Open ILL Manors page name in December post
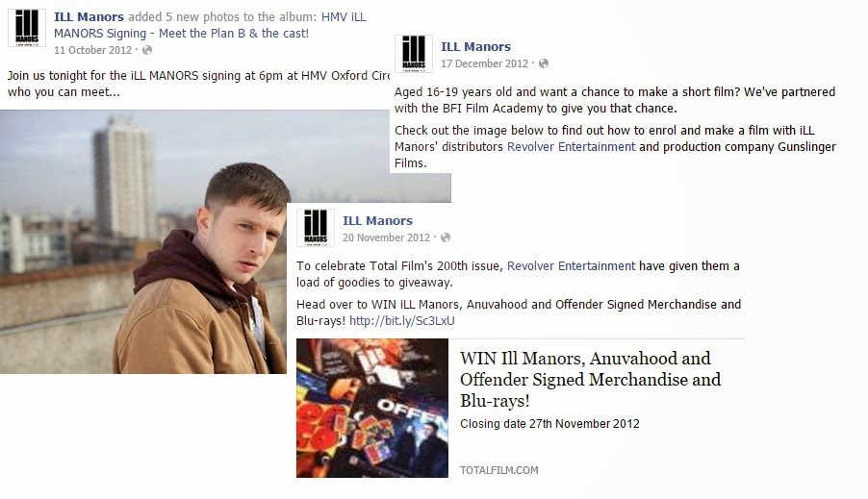Screen dimensions: 868x499 [475, 47]
